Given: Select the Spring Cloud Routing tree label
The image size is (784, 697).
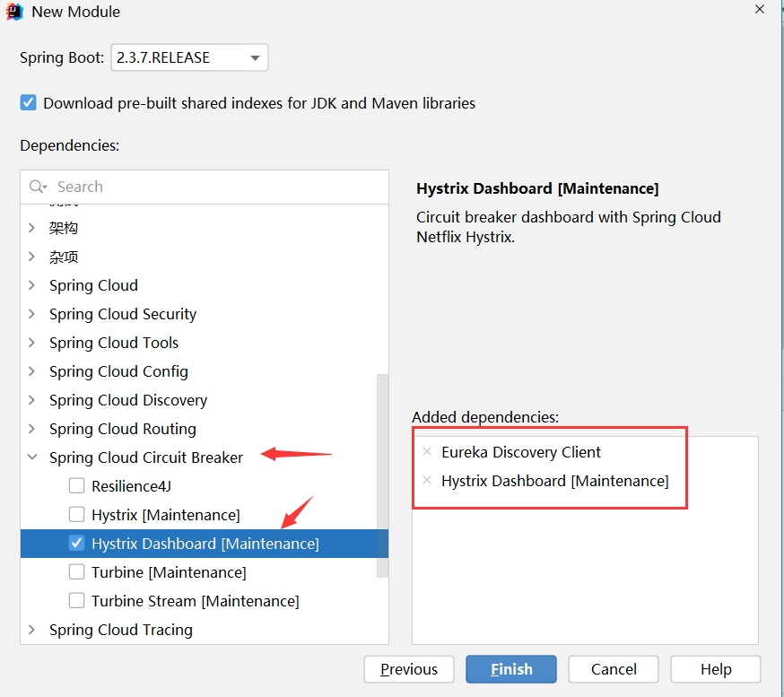Looking at the screenshot, I should pos(123,429).
